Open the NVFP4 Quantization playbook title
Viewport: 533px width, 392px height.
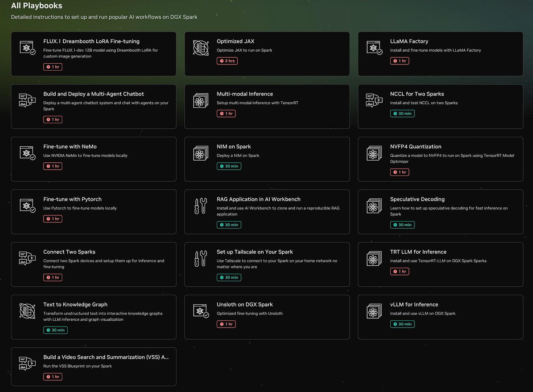415,147
